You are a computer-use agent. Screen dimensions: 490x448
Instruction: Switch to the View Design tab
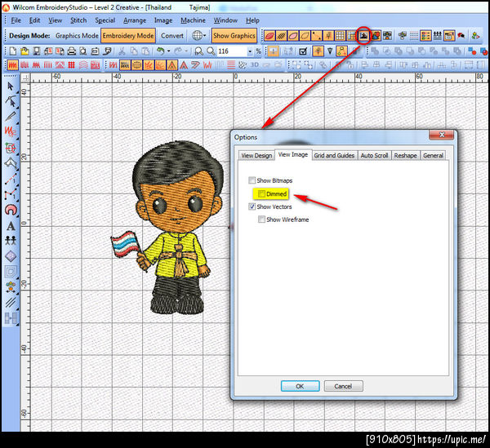click(256, 156)
